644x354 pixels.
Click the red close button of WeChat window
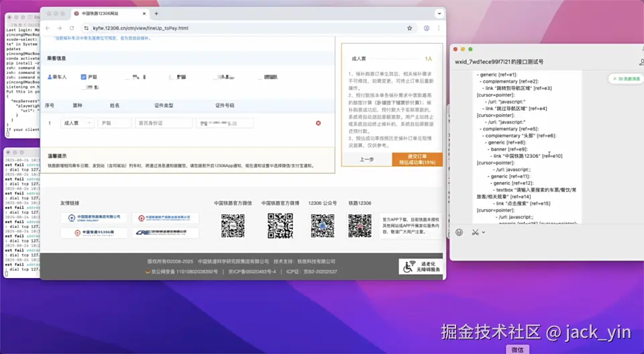(x=455, y=49)
